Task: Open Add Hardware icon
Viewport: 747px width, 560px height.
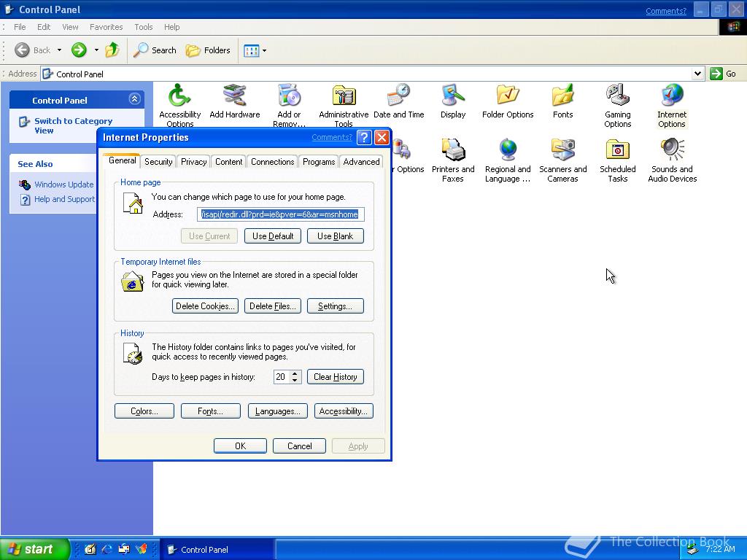Action: pos(234,101)
